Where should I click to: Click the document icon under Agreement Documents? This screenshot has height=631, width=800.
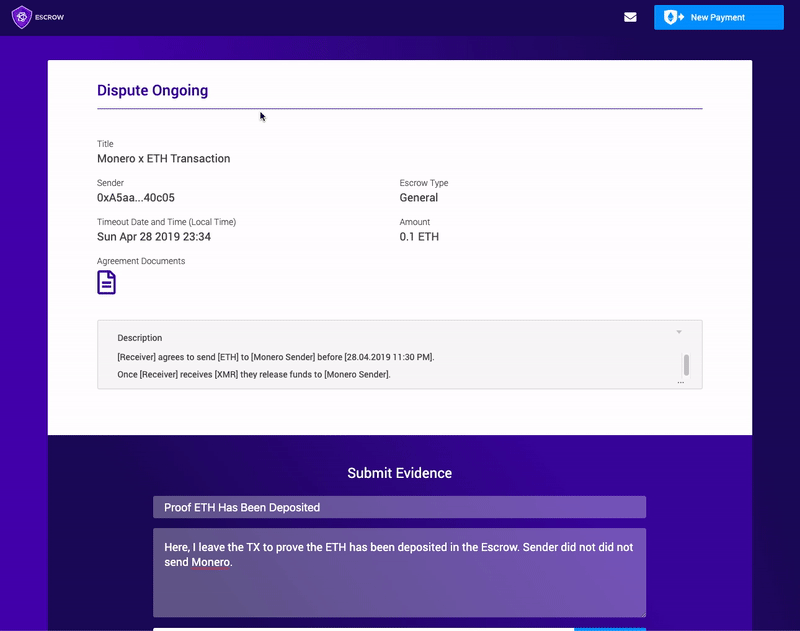coord(105,281)
